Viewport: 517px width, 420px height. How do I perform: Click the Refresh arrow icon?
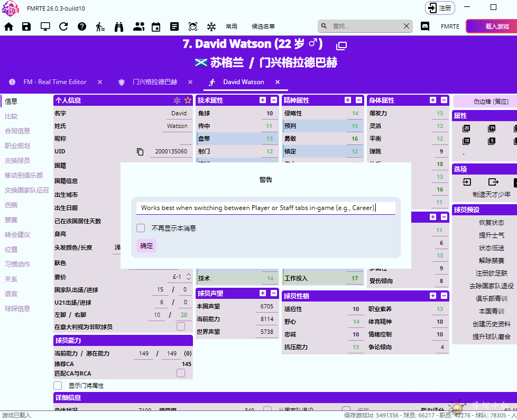[x=63, y=26]
